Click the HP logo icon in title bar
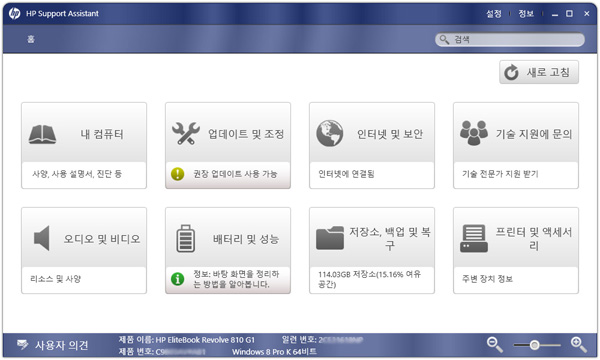The height and width of the screenshot is (360, 600). [14, 14]
